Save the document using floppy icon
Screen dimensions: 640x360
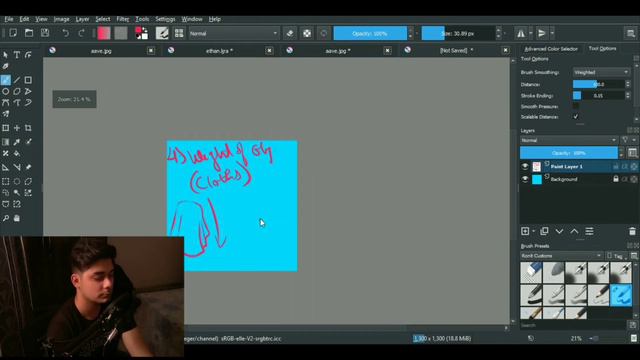tap(45, 33)
